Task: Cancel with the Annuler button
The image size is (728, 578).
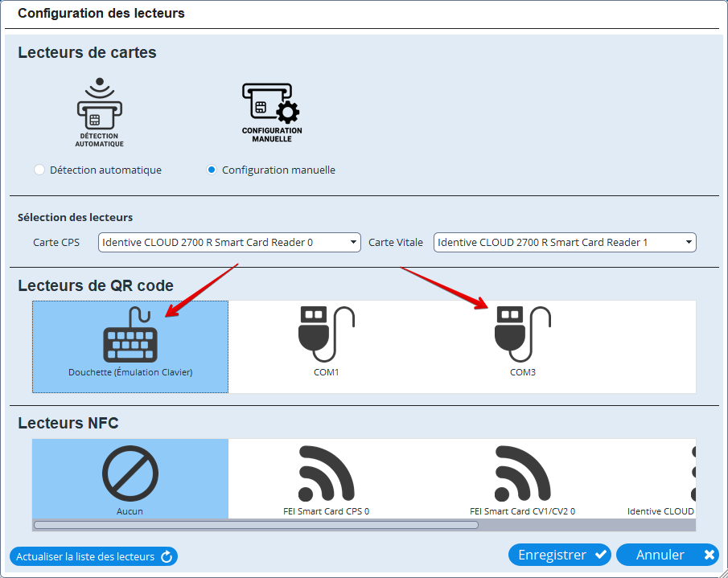Action: pyautogui.click(x=667, y=555)
